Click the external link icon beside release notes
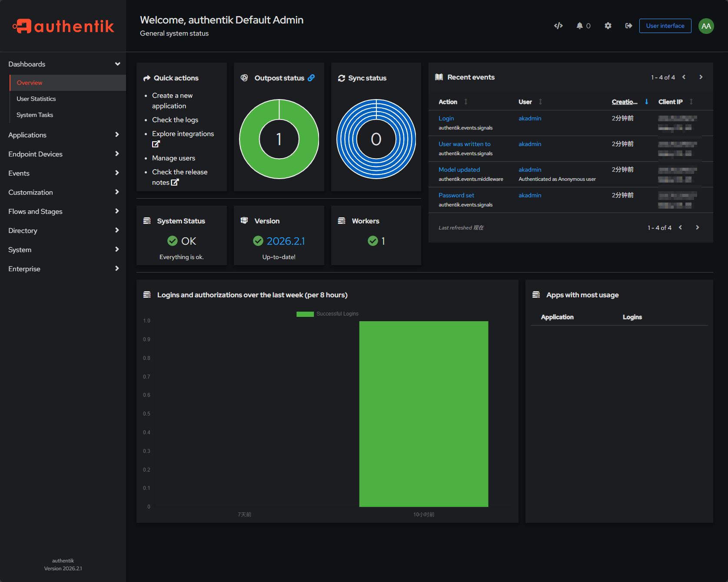The image size is (728, 582). [175, 183]
